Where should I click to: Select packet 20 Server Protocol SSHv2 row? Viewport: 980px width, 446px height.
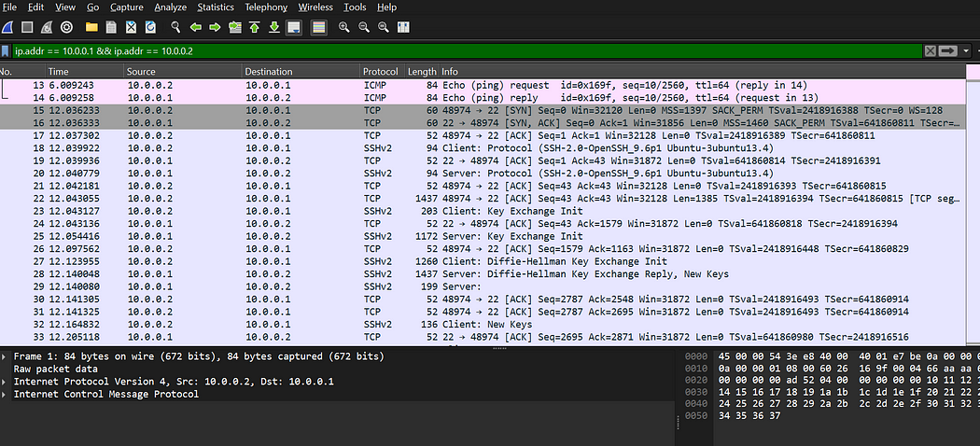tap(483, 173)
